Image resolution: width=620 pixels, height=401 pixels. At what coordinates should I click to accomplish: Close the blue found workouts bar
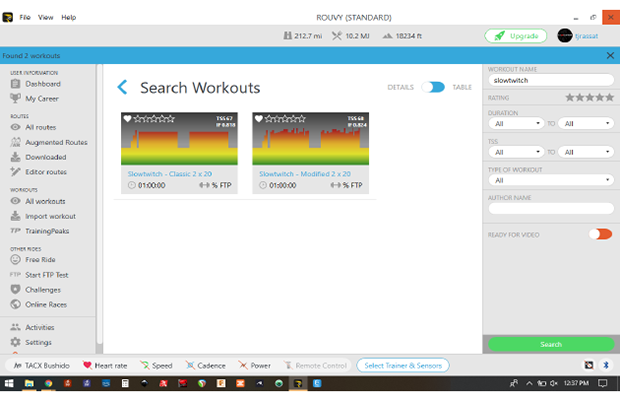click(610, 55)
